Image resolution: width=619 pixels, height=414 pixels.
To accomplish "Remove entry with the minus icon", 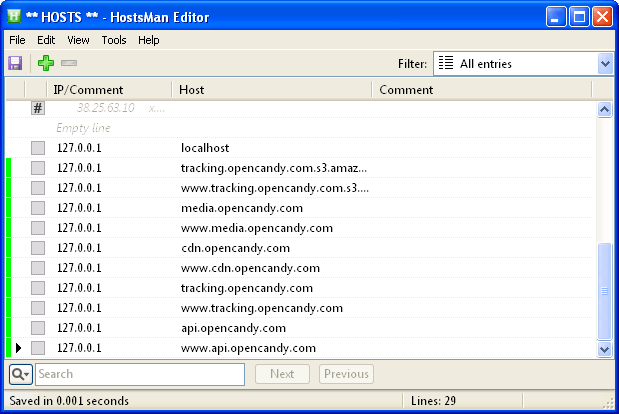I will [x=69, y=63].
